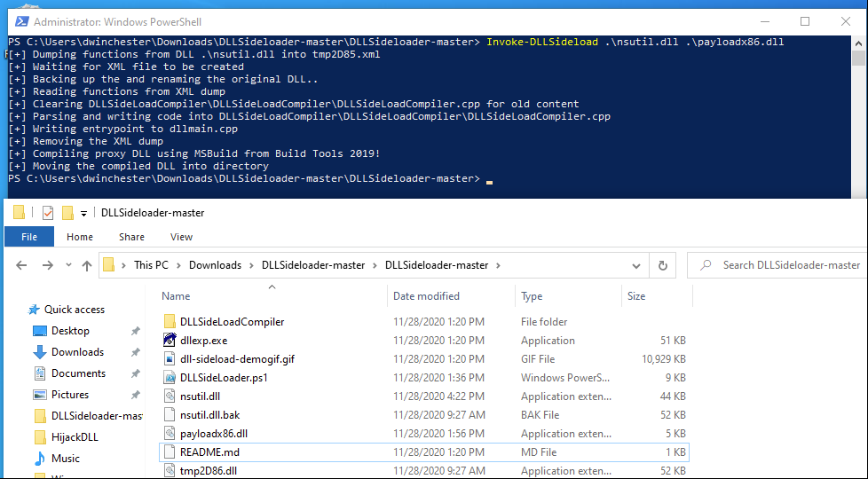
Task: Open the address bar history dropdown
Action: (x=636, y=266)
